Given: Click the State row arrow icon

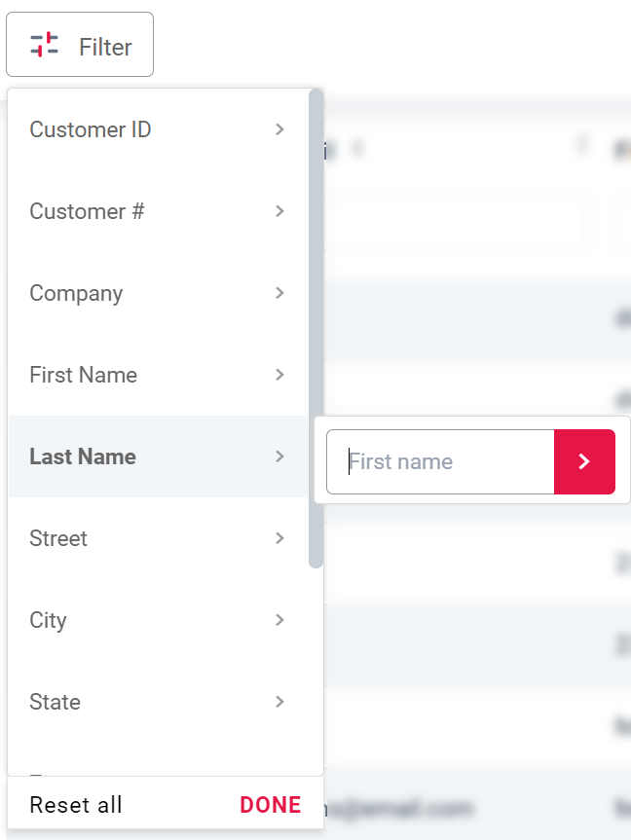Looking at the screenshot, I should (279, 702).
